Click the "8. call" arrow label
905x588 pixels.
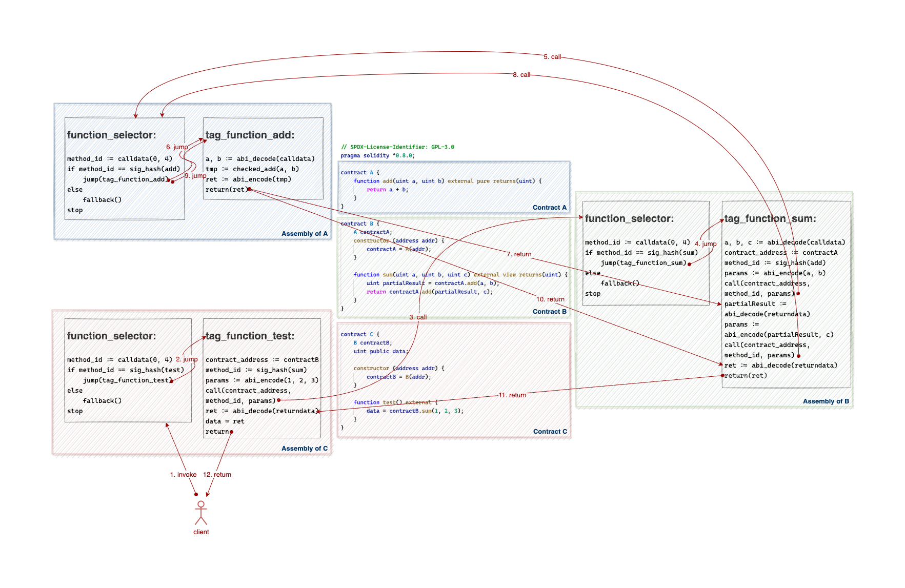(521, 75)
